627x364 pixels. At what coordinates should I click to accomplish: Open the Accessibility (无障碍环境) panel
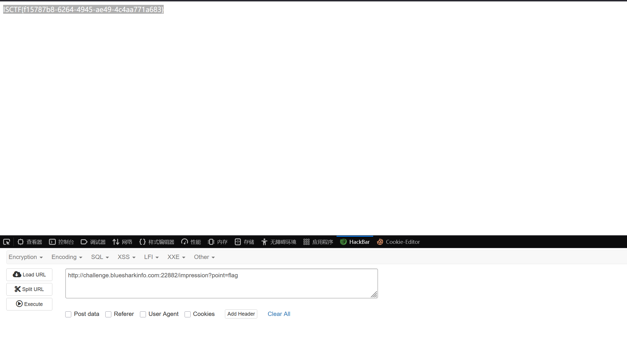279,242
